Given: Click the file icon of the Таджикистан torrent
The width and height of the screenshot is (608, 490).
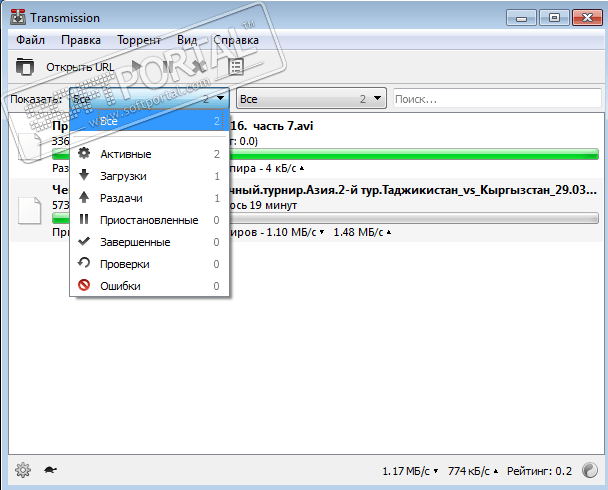Looking at the screenshot, I should click(29, 210).
